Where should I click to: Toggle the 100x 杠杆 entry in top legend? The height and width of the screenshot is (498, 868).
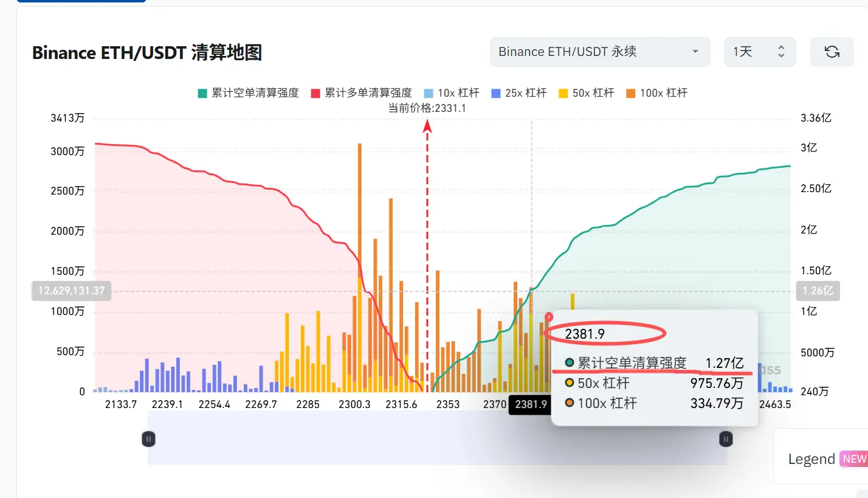[657, 93]
